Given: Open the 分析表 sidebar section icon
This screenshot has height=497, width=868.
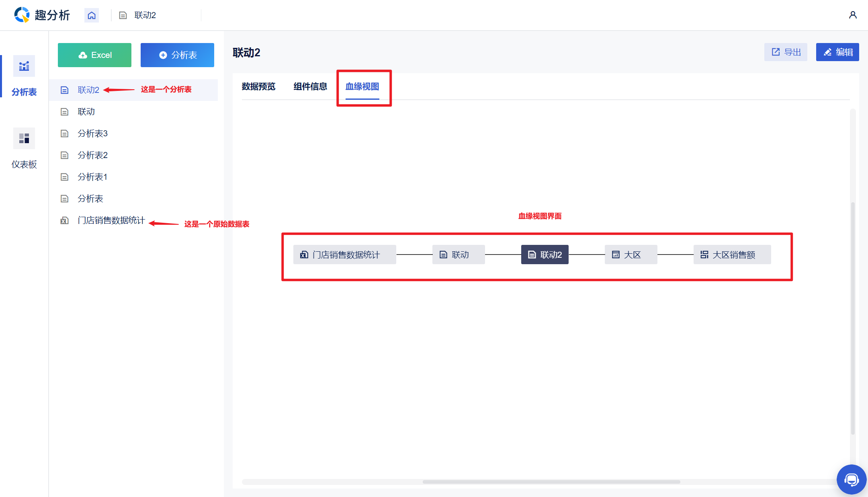Looking at the screenshot, I should (24, 66).
